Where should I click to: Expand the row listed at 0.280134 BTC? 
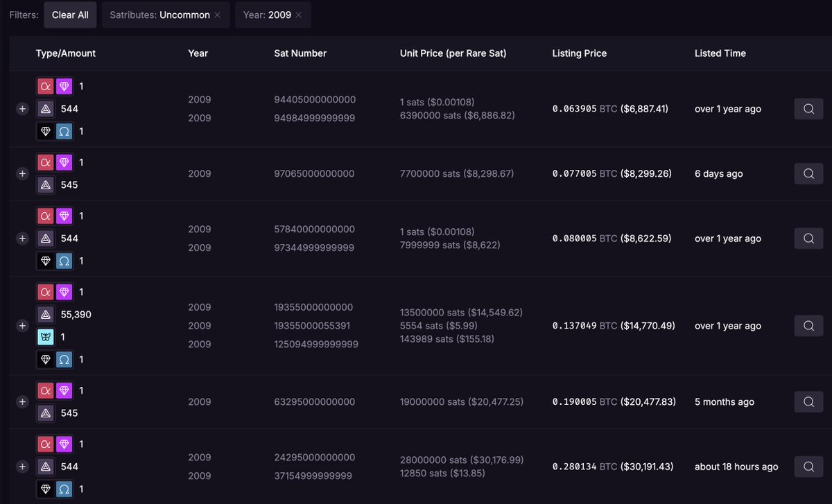(22, 467)
